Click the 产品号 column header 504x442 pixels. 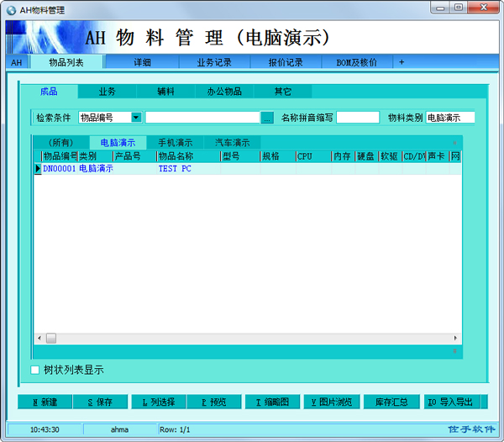pyautogui.click(x=135, y=156)
